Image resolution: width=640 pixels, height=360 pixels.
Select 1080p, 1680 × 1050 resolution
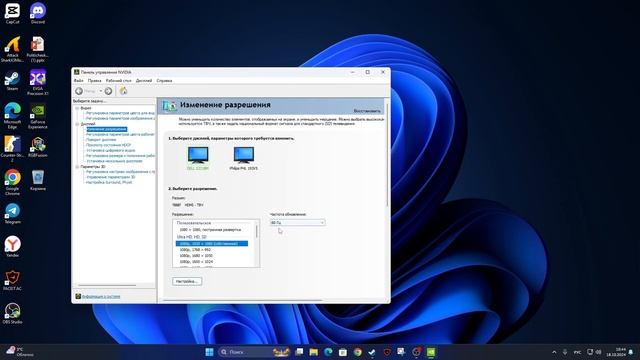click(x=196, y=256)
